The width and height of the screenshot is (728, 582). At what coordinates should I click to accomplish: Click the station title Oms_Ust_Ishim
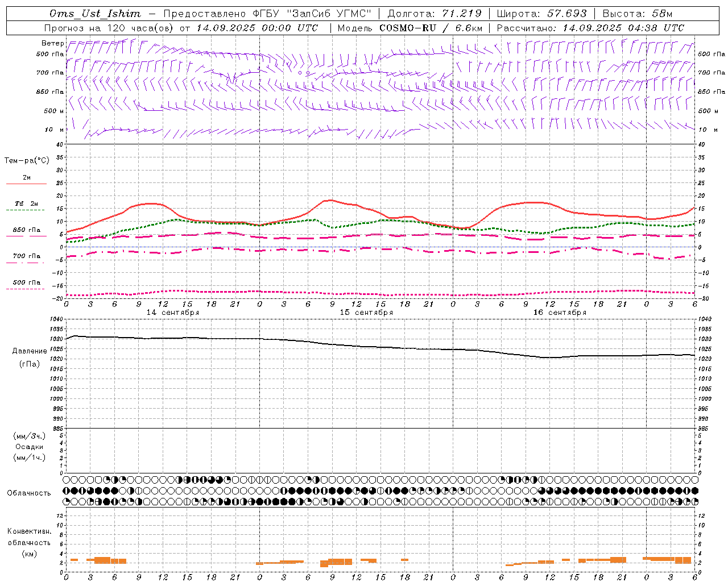pyautogui.click(x=95, y=14)
